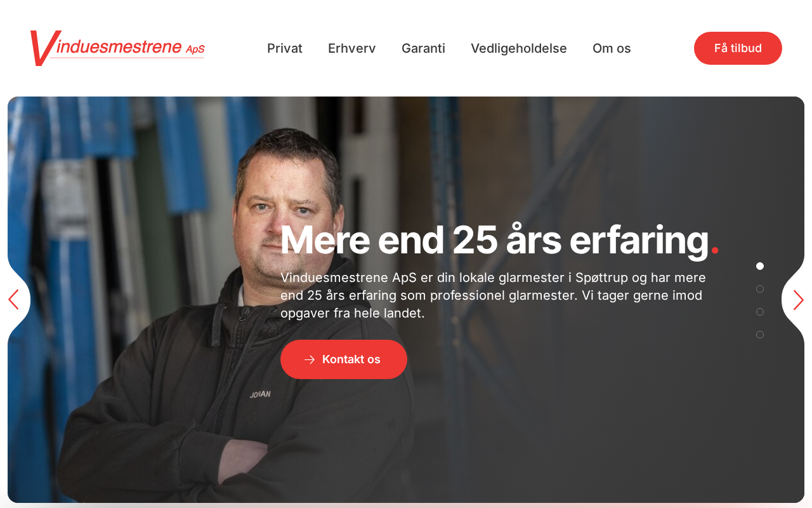Select the first filled slider dot
The image size is (812, 508).
point(760,266)
